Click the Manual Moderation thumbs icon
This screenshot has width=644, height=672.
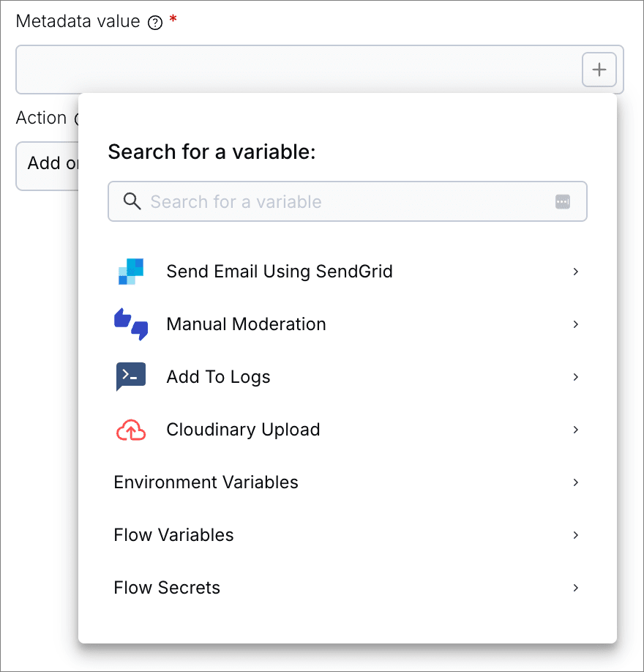[131, 324]
